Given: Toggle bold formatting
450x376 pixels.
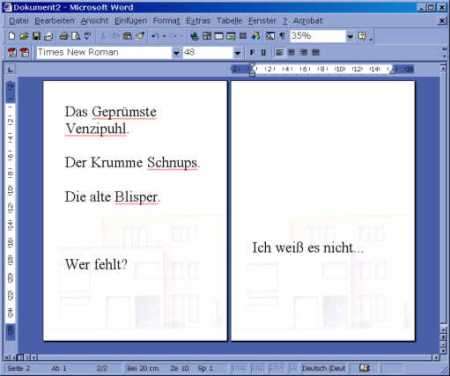Looking at the screenshot, I should [252, 52].
